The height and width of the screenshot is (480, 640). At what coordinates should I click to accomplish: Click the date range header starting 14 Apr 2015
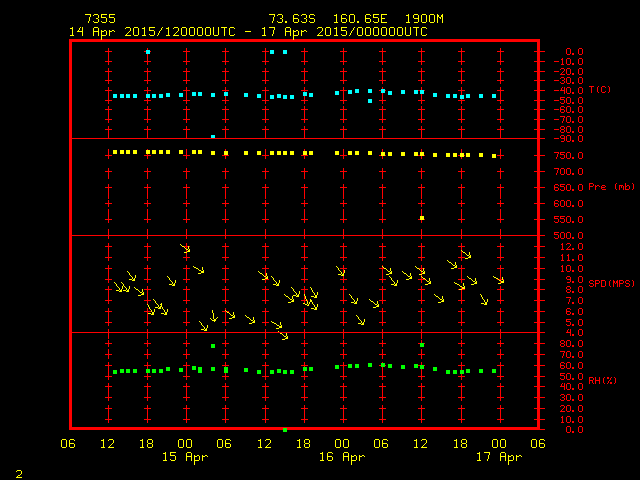(x=248, y=32)
